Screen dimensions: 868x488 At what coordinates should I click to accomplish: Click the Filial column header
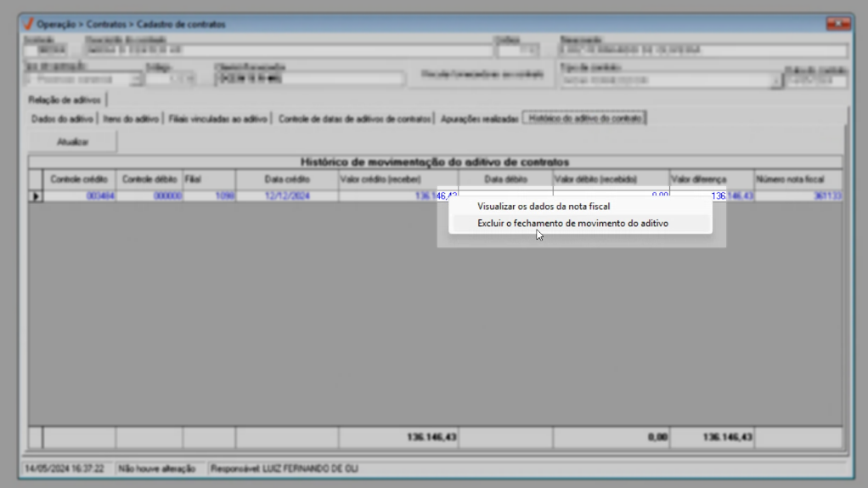(x=209, y=179)
